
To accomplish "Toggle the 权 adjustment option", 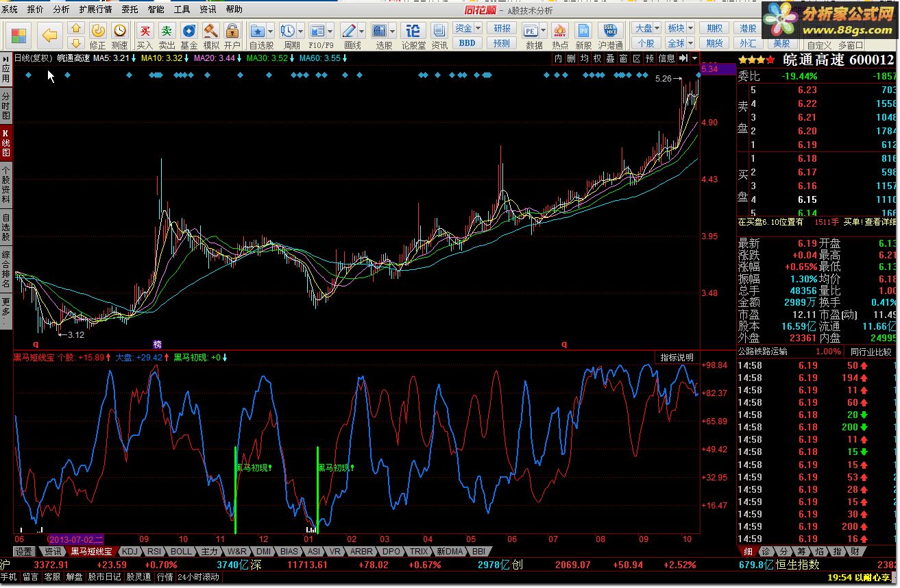I will 598,59.
